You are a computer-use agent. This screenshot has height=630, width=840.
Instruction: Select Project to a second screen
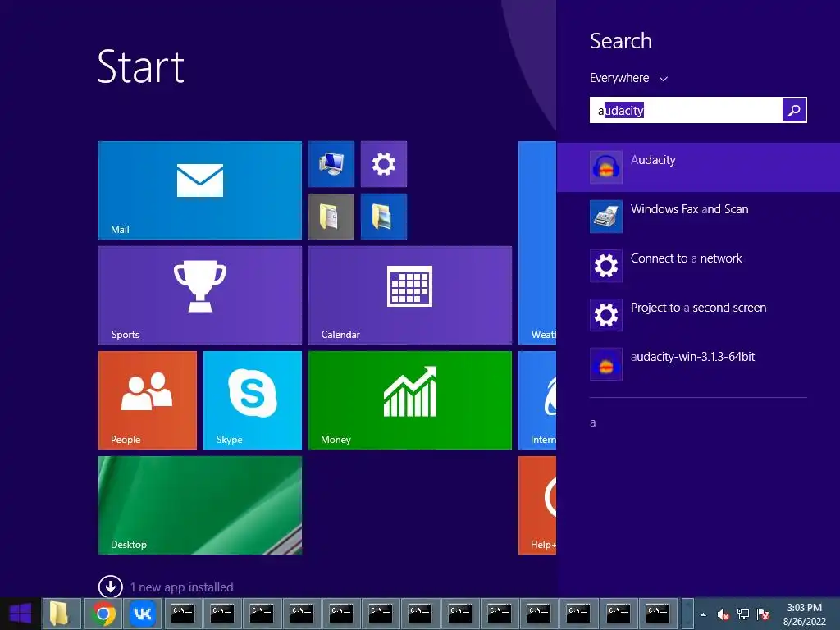(x=698, y=315)
